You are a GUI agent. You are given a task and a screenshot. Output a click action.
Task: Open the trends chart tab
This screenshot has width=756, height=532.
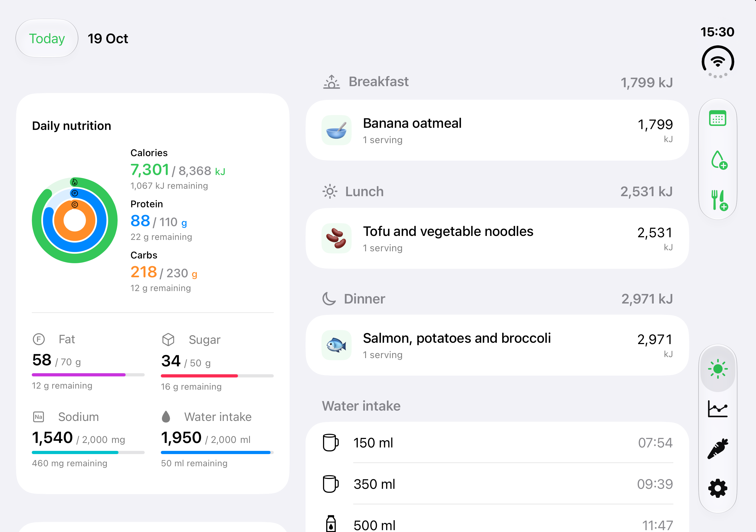coord(718,409)
